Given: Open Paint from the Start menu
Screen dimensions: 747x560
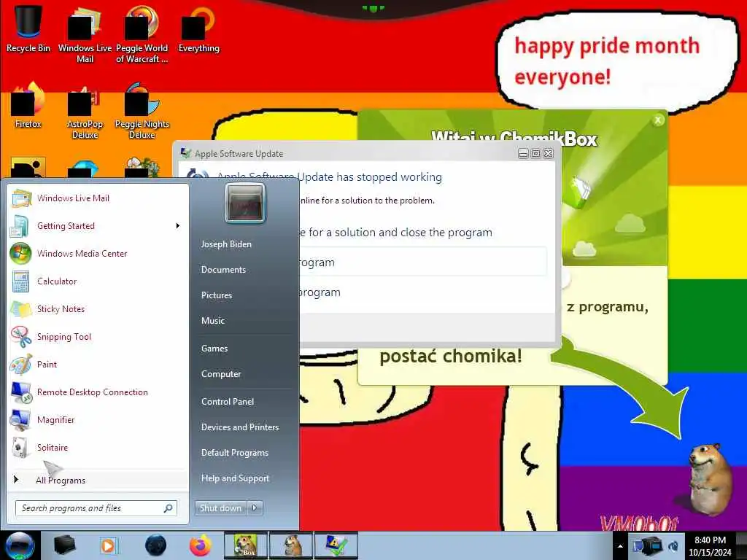Looking at the screenshot, I should [98, 364].
